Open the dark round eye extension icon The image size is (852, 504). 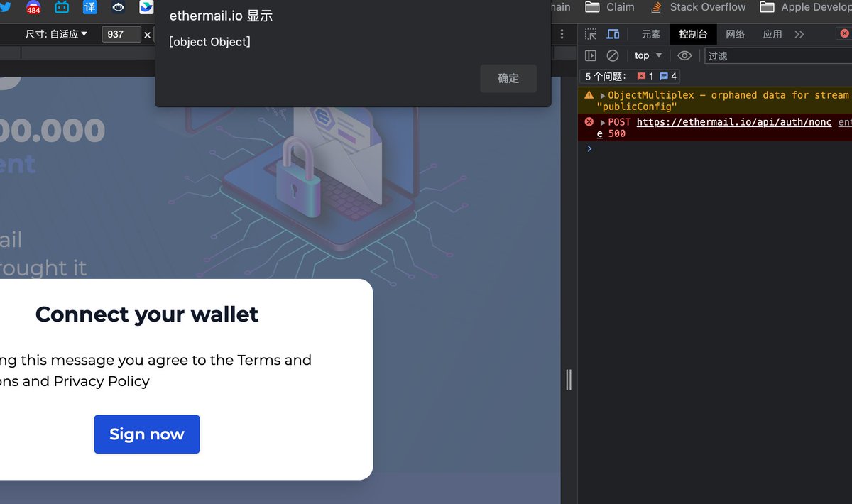tap(119, 7)
